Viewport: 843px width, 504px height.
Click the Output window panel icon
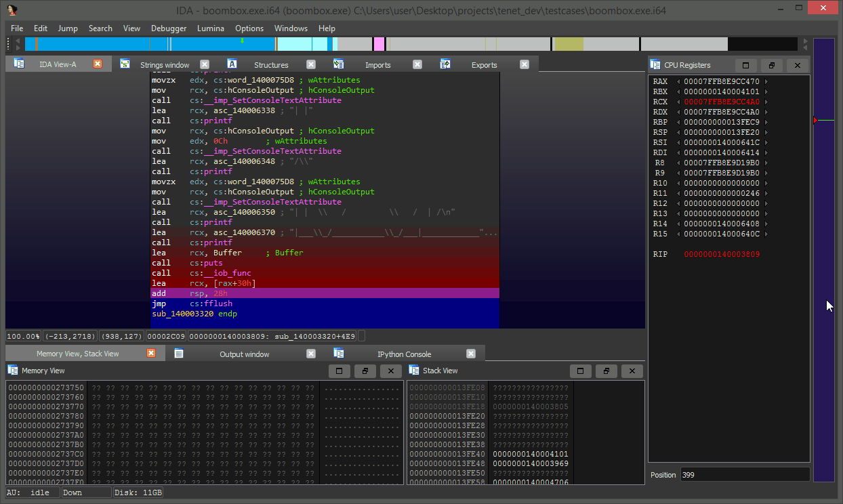point(178,353)
